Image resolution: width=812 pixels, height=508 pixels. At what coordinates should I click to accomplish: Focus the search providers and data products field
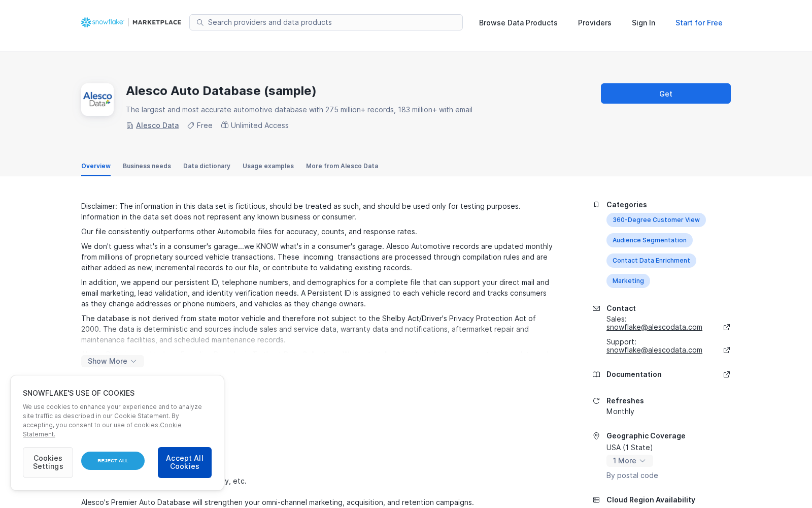[326, 22]
